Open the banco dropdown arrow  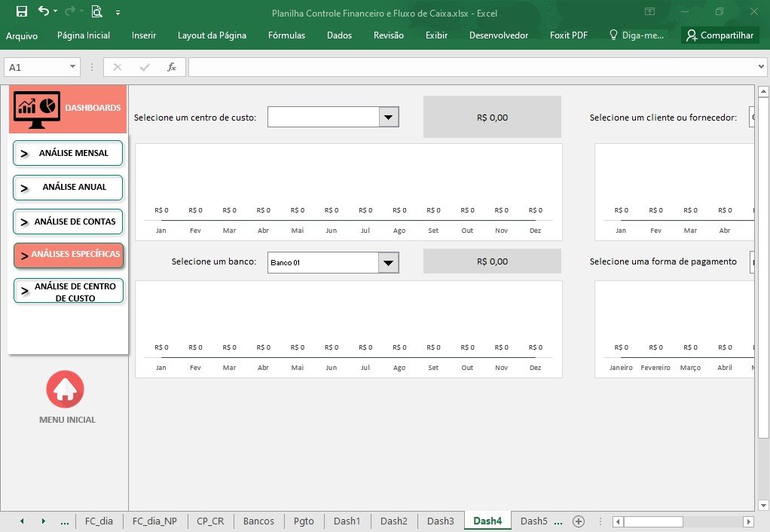point(389,263)
